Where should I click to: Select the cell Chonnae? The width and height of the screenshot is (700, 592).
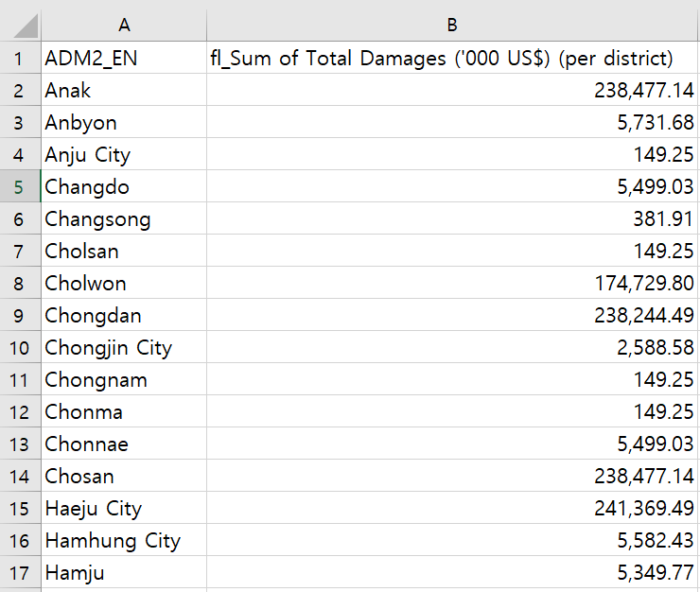tap(124, 444)
